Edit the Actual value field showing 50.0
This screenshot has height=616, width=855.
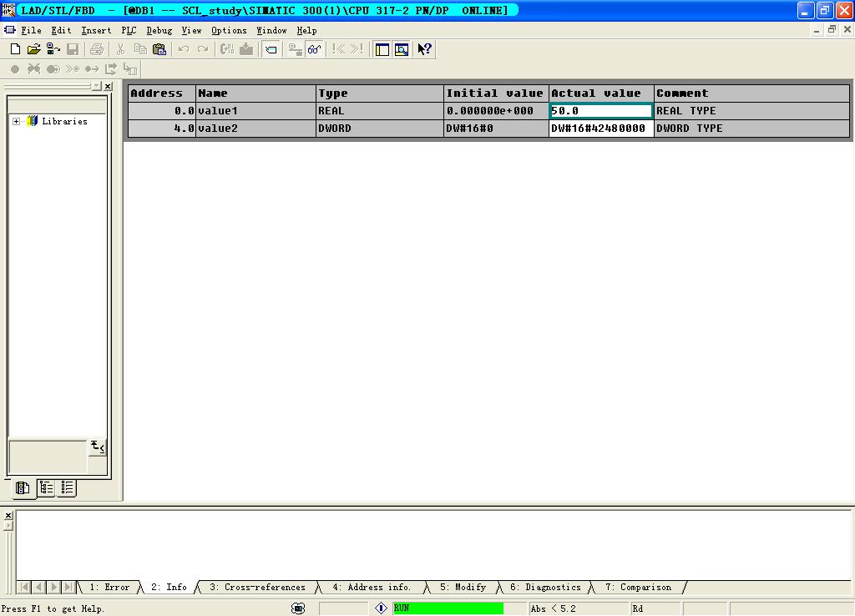601,111
